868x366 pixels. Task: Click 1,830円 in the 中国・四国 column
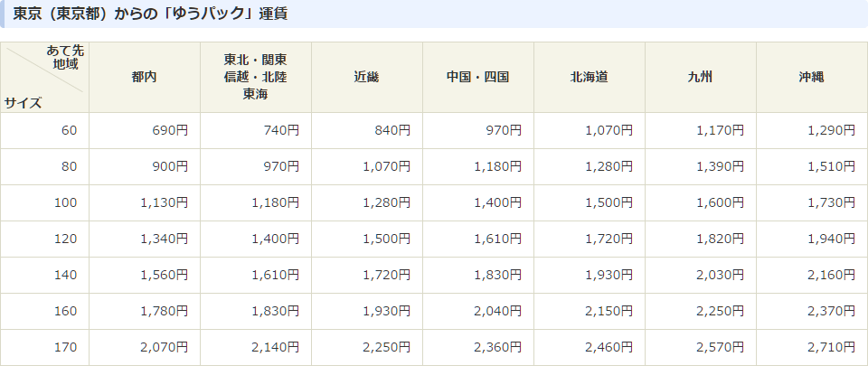(x=497, y=275)
